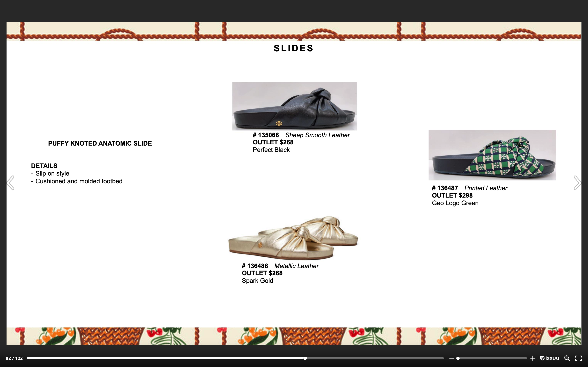
Task: Click item number # 136486 text
Action: tap(255, 266)
